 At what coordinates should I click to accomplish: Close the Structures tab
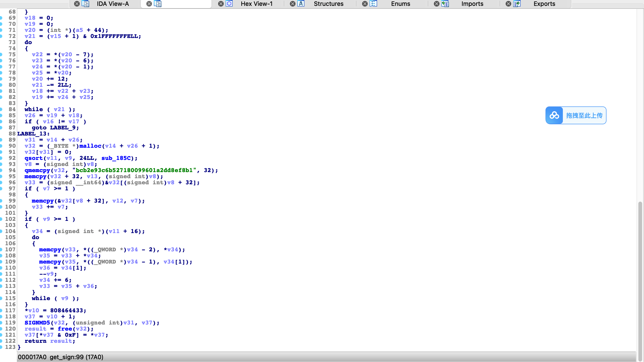point(292,4)
